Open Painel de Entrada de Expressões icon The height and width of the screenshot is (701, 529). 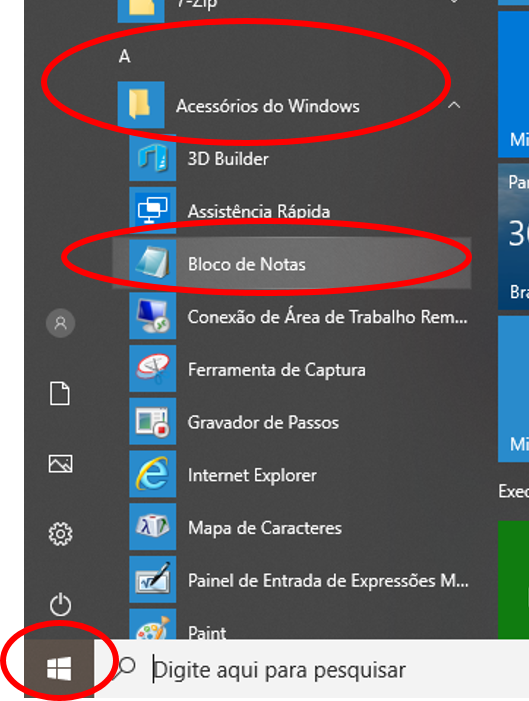152,580
